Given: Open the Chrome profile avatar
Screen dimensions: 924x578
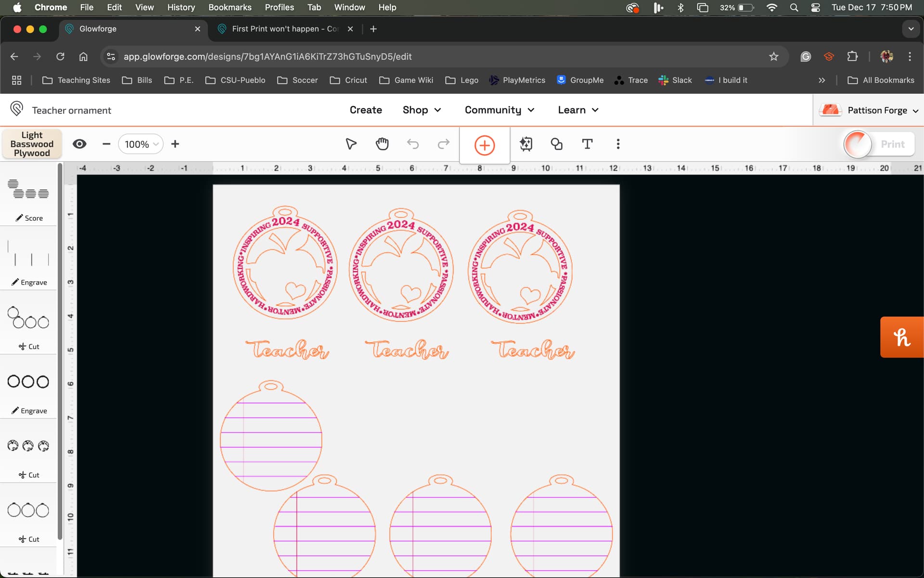Looking at the screenshot, I should tap(886, 56).
